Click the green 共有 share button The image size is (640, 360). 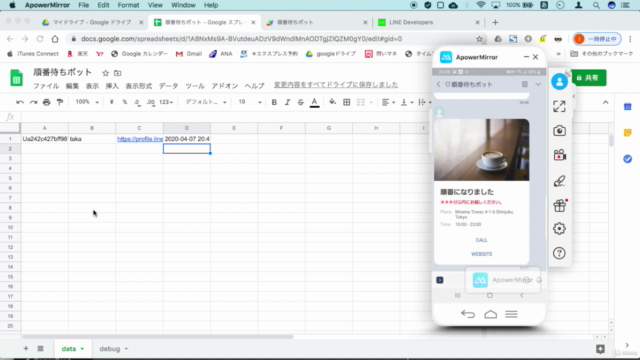click(x=589, y=78)
